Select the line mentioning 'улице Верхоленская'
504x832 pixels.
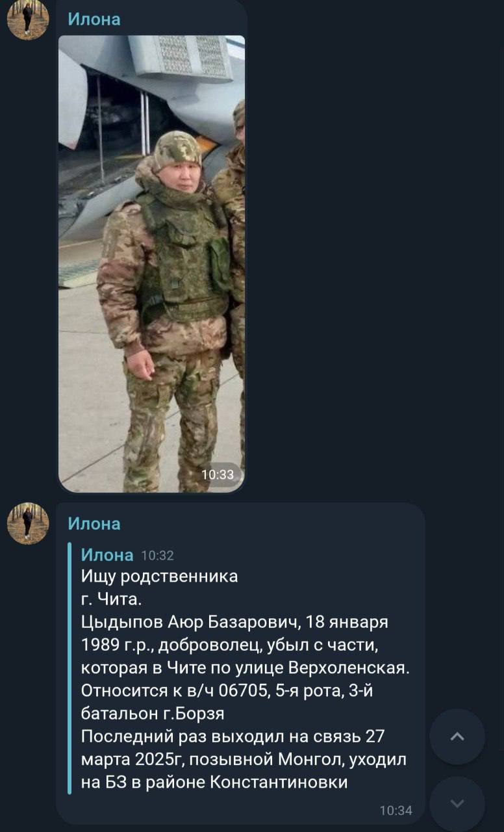point(246,669)
